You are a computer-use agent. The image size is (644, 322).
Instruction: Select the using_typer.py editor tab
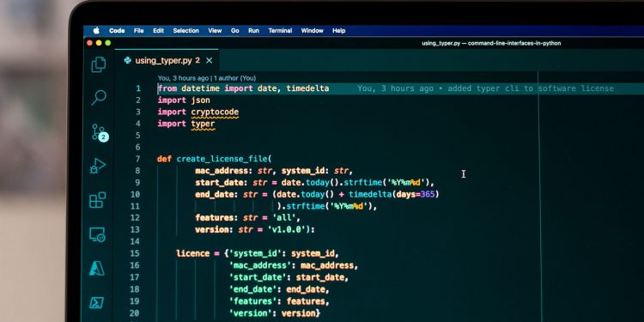[167, 60]
